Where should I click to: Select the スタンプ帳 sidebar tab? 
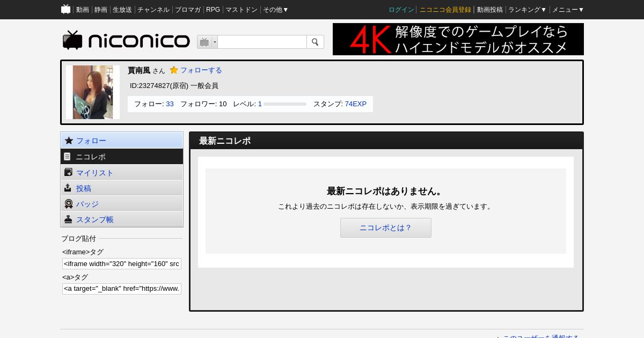coord(122,219)
